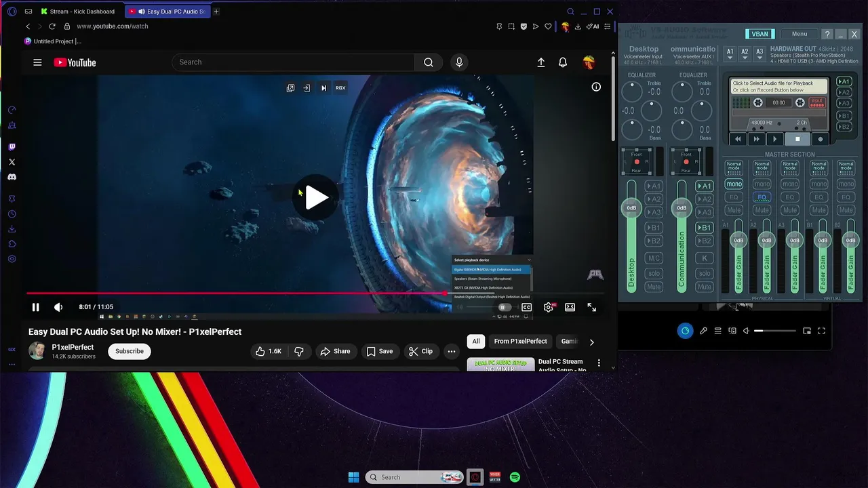Toggle M.C button on Desktop strip
The width and height of the screenshot is (868, 488).
coord(654,258)
